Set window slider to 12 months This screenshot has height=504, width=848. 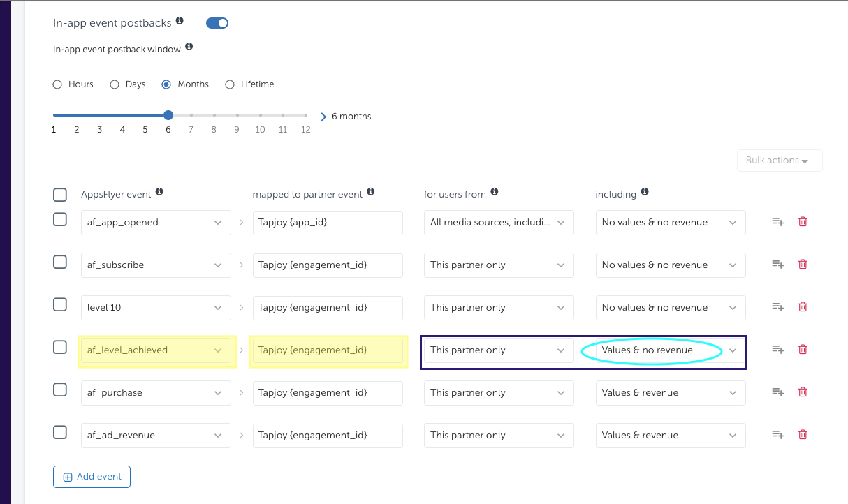tap(306, 115)
